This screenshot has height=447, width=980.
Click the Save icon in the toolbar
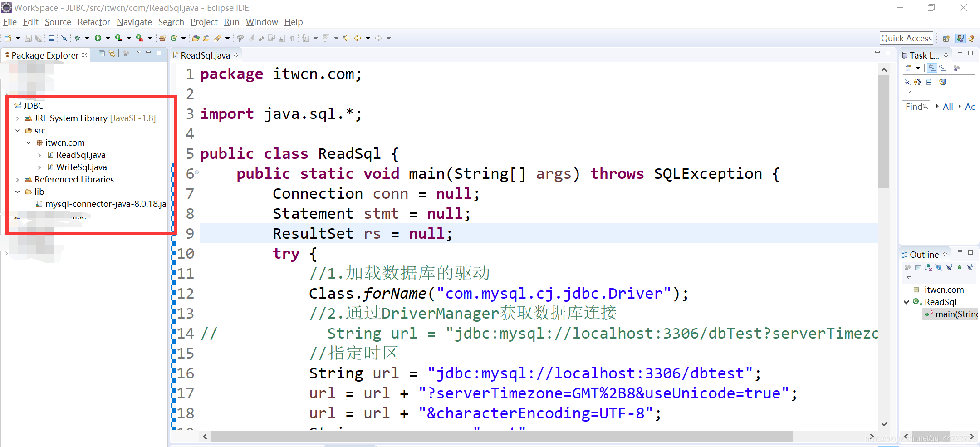pyautogui.click(x=28, y=38)
